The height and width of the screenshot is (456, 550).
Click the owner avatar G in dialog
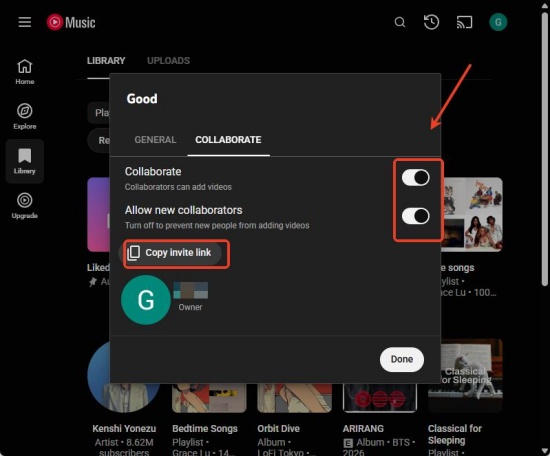click(x=146, y=300)
